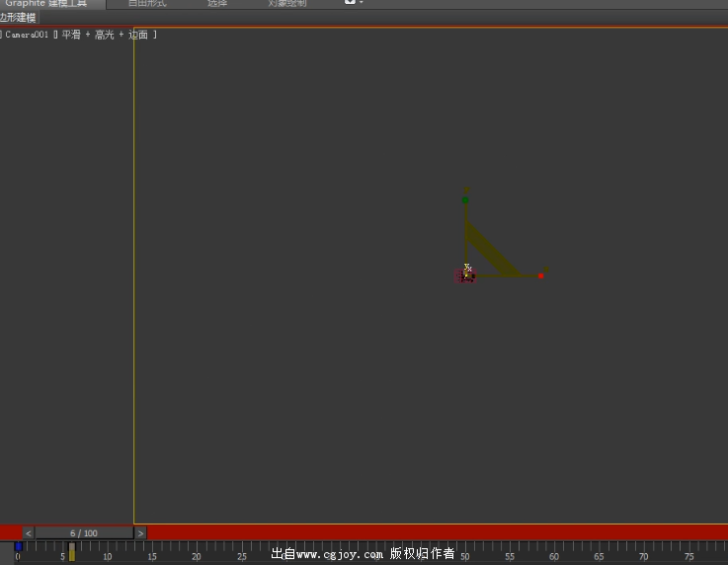Open the Graphite 建模工具 ribbon tab

(x=51, y=4)
